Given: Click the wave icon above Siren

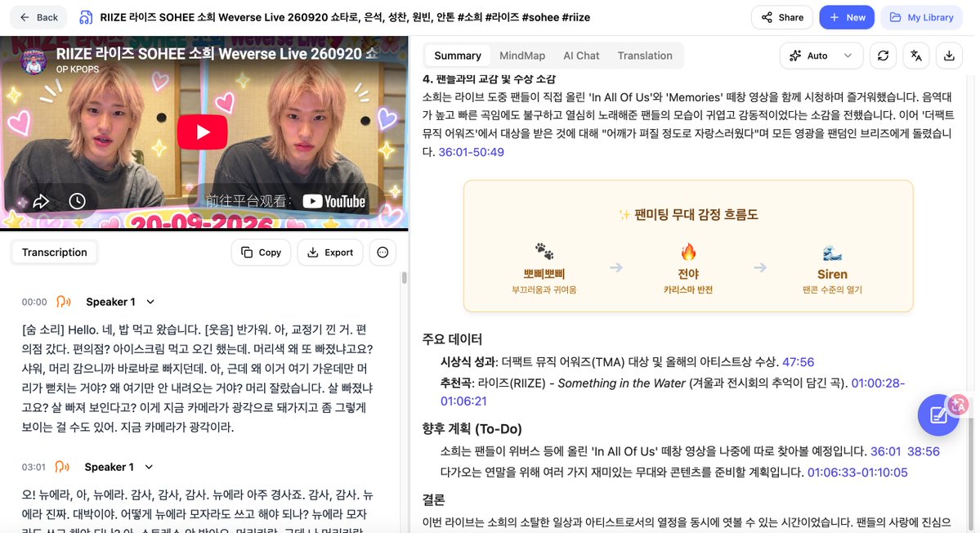Looking at the screenshot, I should click(832, 253).
